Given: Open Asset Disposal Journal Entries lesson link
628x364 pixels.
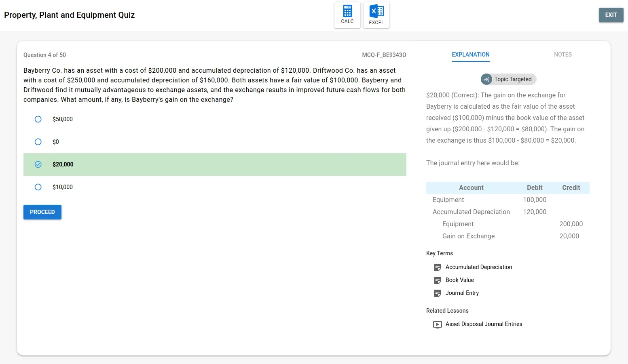Looking at the screenshot, I should pyautogui.click(x=484, y=324).
